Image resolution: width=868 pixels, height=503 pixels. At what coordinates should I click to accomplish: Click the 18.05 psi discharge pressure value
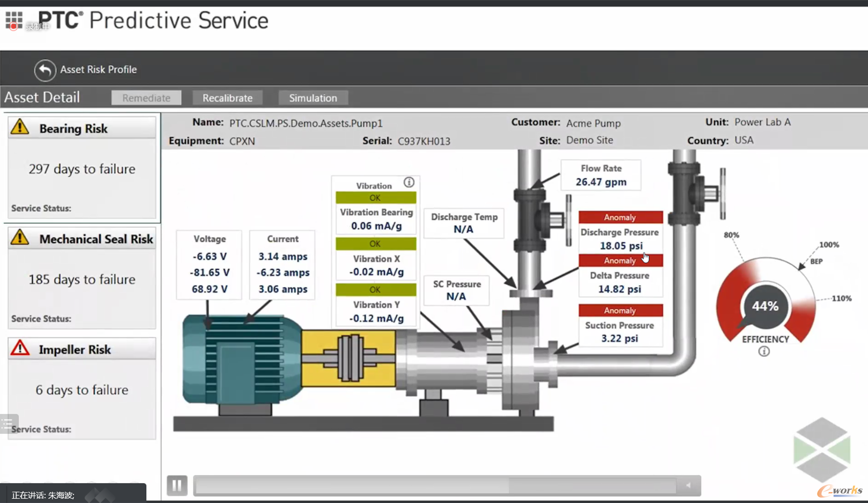coord(621,246)
